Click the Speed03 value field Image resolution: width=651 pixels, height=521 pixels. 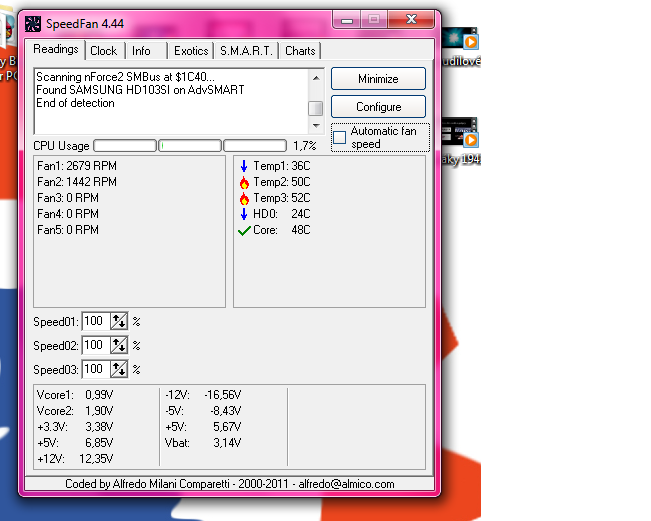pos(96,369)
